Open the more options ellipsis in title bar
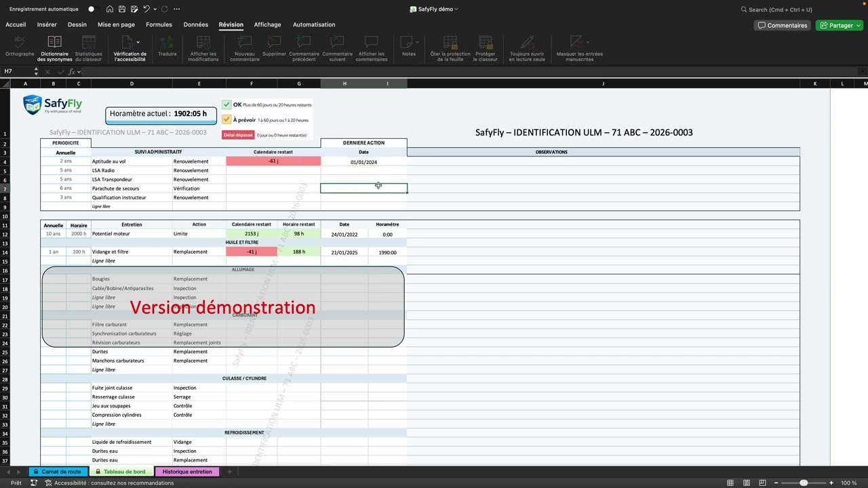This screenshot has width=868, height=488. point(177,9)
